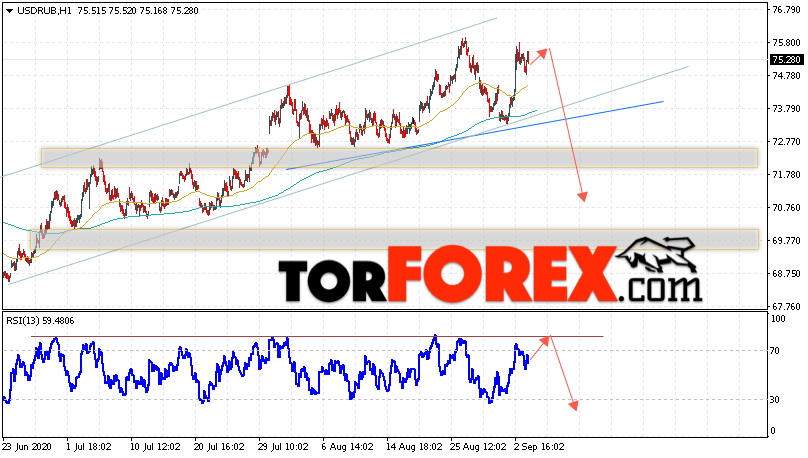Select time axis label 2 Sep 16:02
808x458 pixels.
coord(539,446)
